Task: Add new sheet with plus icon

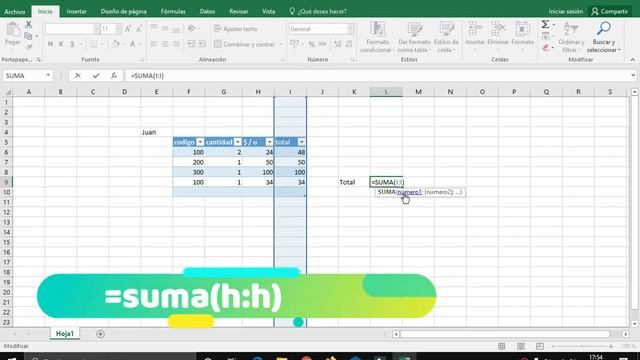Action: [x=100, y=334]
